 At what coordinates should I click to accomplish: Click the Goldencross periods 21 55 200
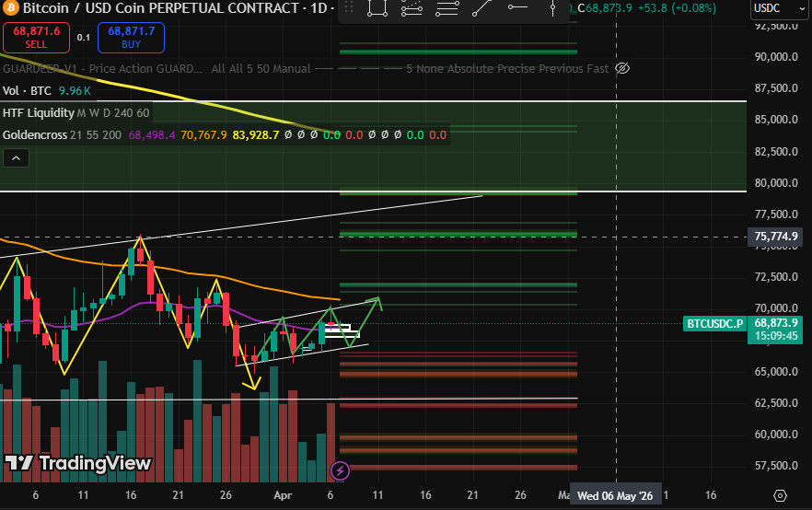pyautogui.click(x=96, y=135)
